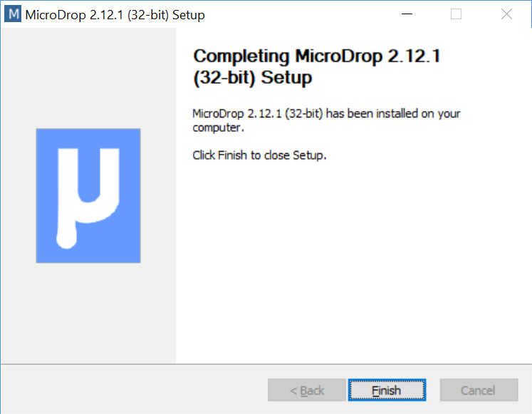Minimize the MicroDrop Setup window
The width and height of the screenshot is (532, 414).
[x=407, y=14]
